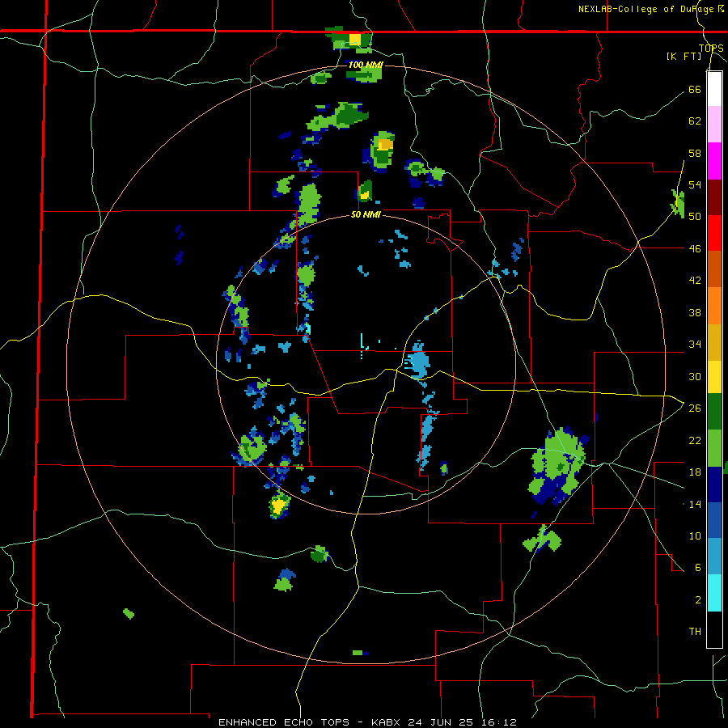The image size is (728, 728).
Task: Click the "62" scale label
Action: (x=695, y=121)
